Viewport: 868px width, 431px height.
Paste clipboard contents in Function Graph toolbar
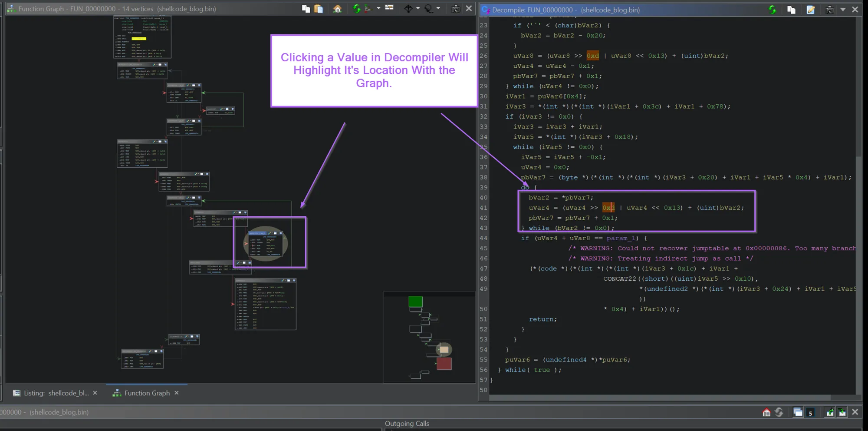click(x=319, y=9)
